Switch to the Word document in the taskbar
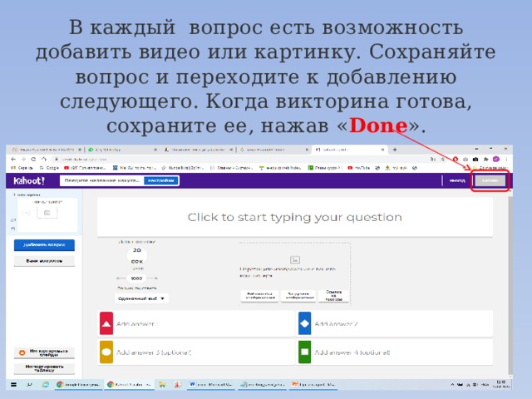Screen dimensions: 532x399 pos(211,384)
